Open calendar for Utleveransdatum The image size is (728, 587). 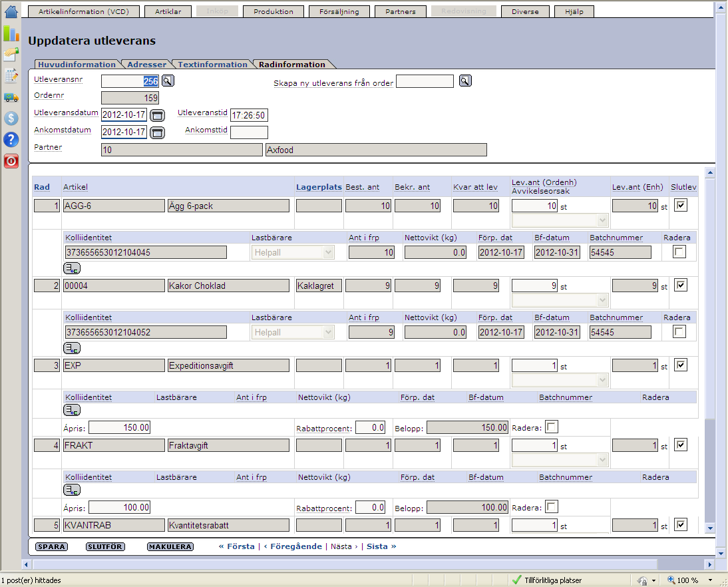pyautogui.click(x=158, y=115)
